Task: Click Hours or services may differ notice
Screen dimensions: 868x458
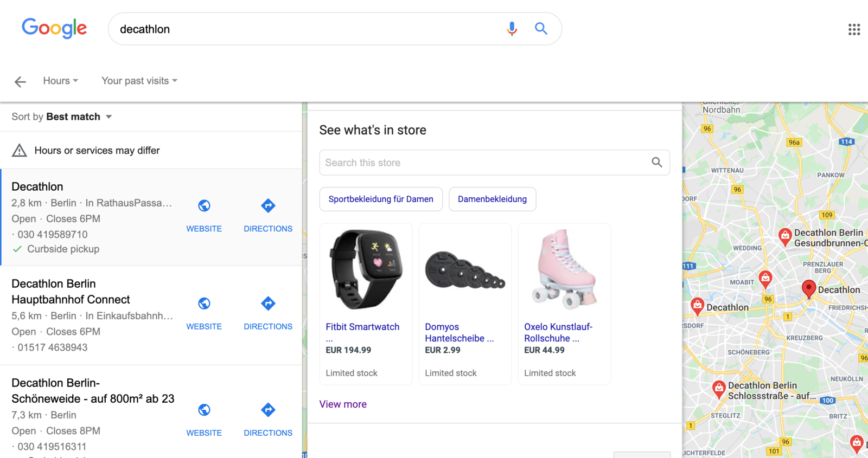Action: coord(97,151)
